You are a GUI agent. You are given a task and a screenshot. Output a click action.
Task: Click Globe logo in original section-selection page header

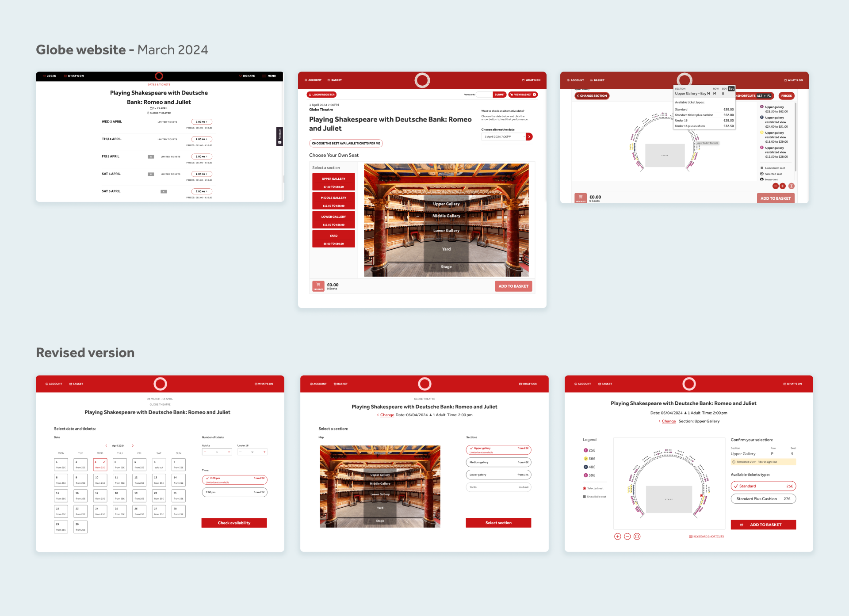(x=422, y=80)
